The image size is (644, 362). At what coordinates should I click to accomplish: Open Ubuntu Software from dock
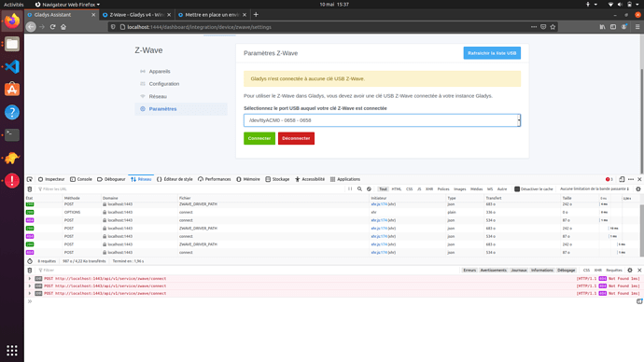pyautogui.click(x=12, y=89)
